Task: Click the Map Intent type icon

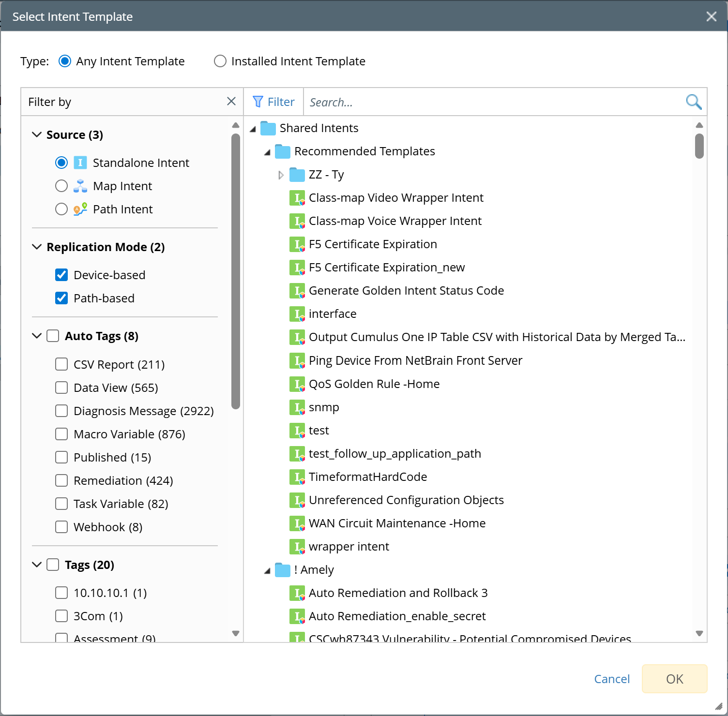Action: pos(80,186)
